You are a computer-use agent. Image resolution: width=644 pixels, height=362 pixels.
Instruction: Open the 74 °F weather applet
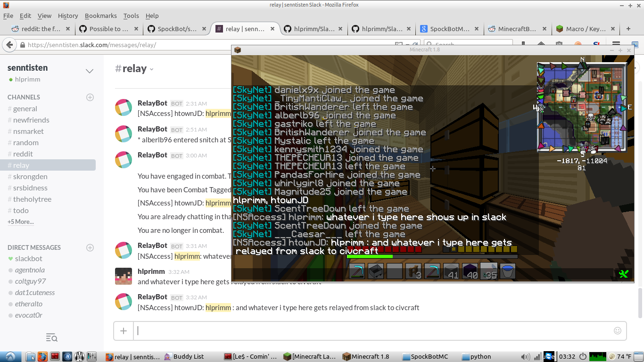[x=620, y=356]
